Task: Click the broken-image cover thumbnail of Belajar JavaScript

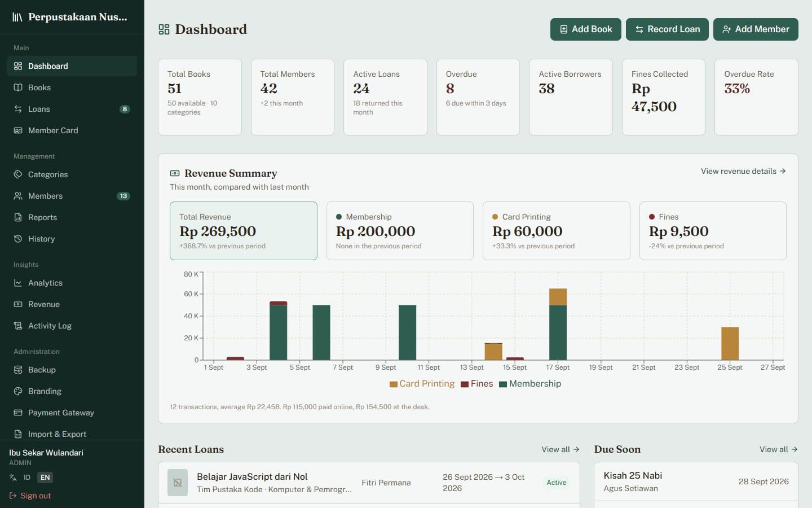Action: point(178,483)
